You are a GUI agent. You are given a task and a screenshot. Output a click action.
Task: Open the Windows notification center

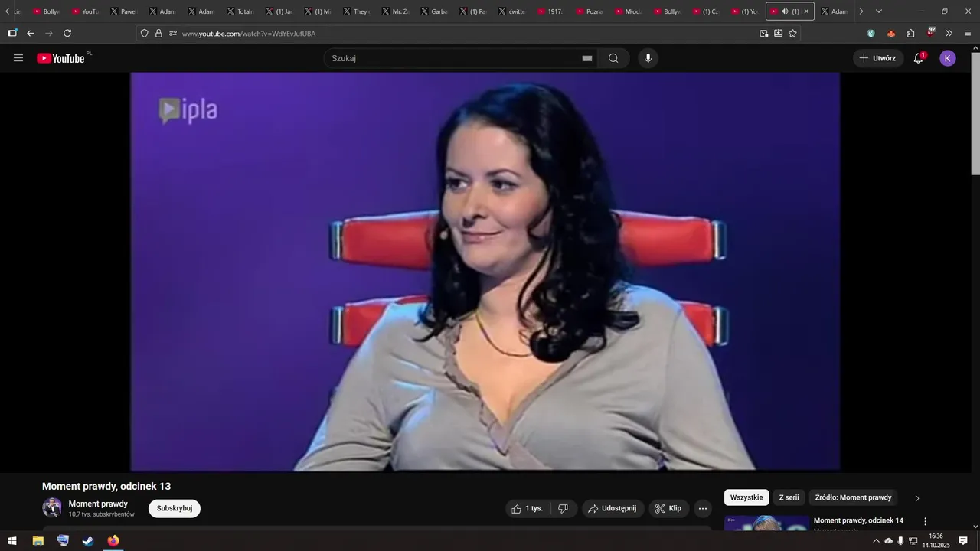click(963, 541)
